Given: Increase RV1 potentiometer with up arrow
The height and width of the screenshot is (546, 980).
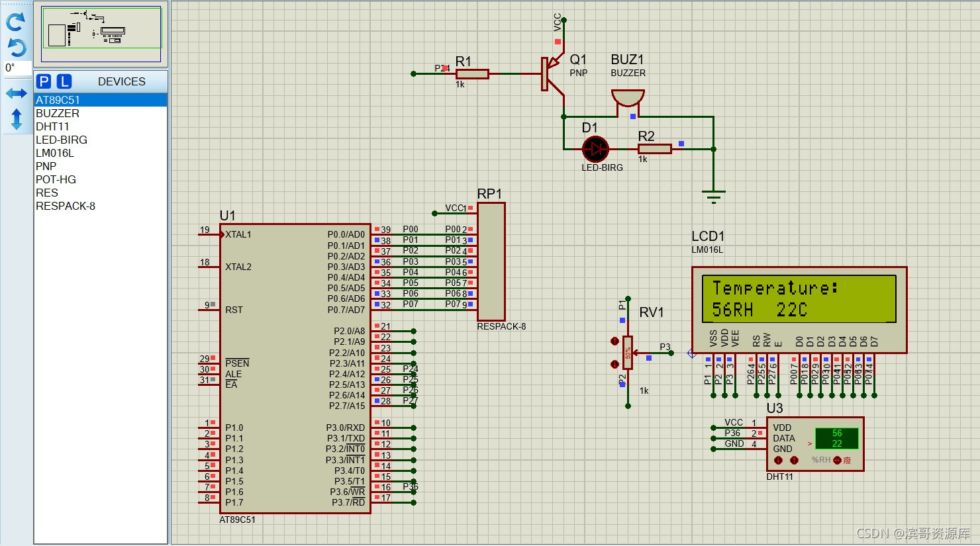Looking at the screenshot, I should 614,341.
